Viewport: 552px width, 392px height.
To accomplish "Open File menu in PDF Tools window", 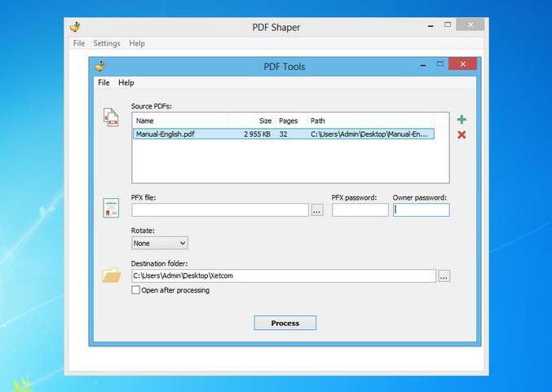I will pyautogui.click(x=104, y=82).
